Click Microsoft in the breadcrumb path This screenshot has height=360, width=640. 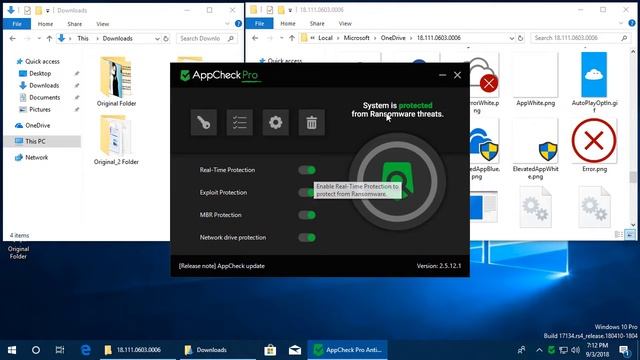coord(356,38)
